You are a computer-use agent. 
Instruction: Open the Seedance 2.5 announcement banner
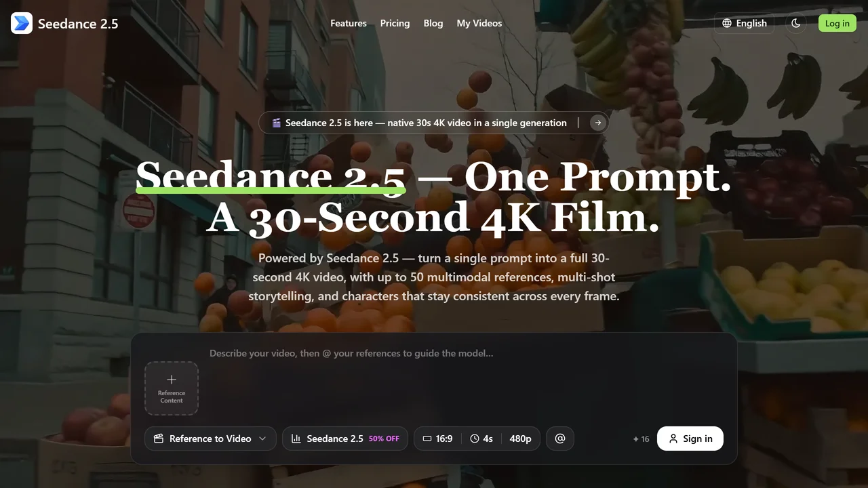[433, 123]
